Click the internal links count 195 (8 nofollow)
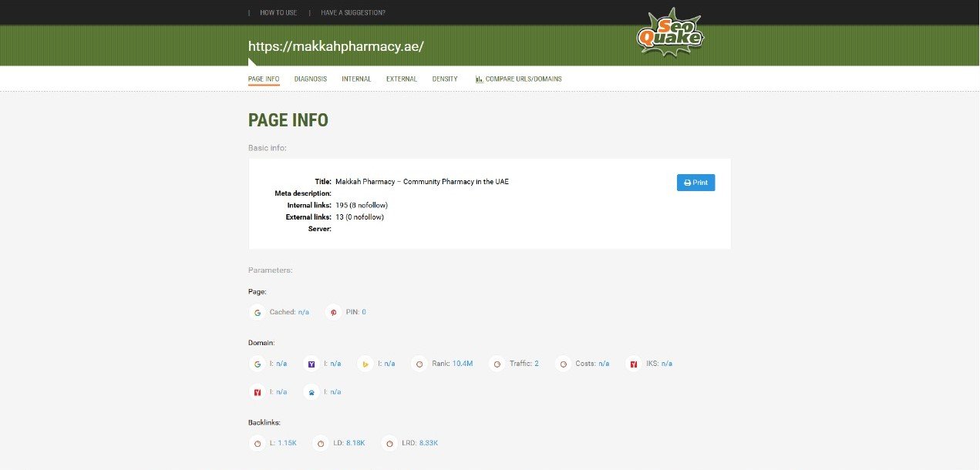Viewport: 980px width, 470px height. click(x=362, y=206)
